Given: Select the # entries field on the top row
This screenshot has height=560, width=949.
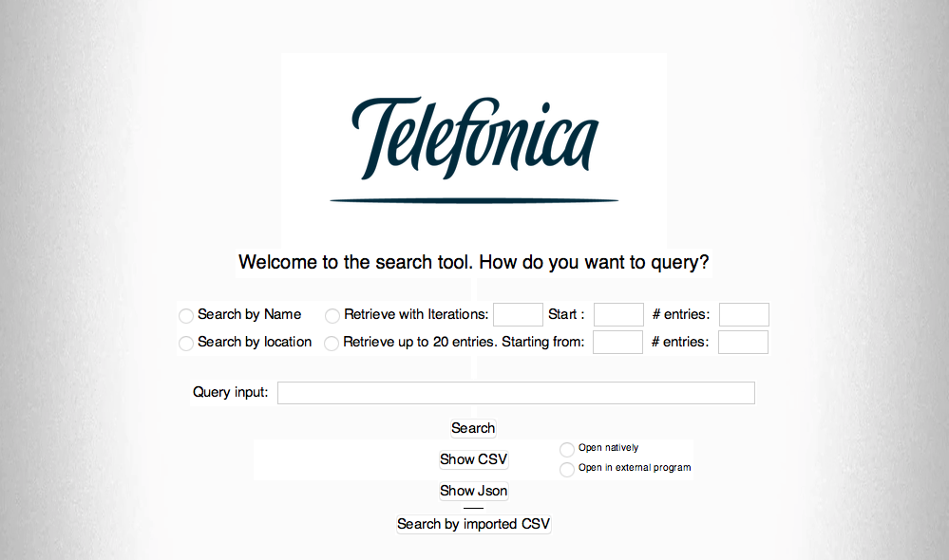Looking at the screenshot, I should click(x=744, y=314).
